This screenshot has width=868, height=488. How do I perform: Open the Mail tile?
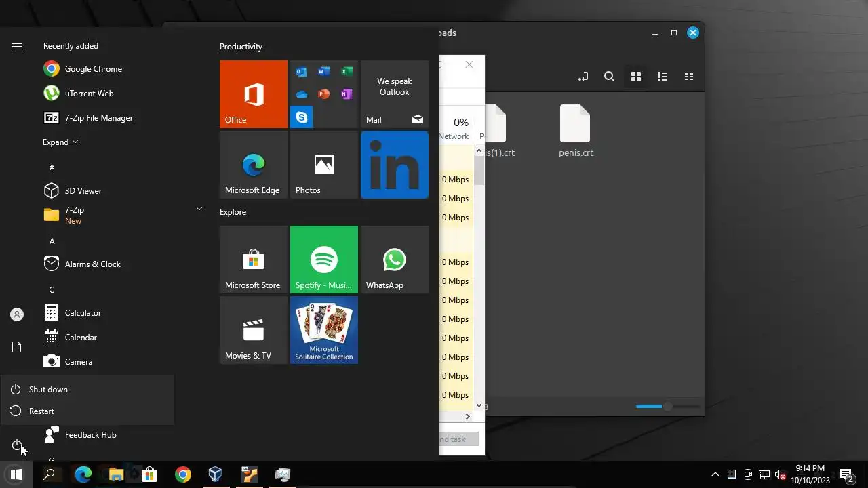[395, 94]
